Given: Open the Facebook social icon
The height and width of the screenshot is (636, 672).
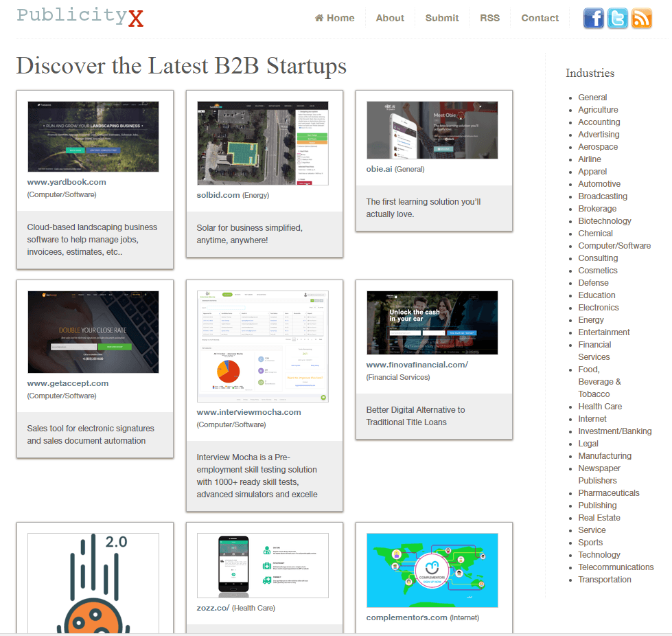Looking at the screenshot, I should [x=593, y=19].
